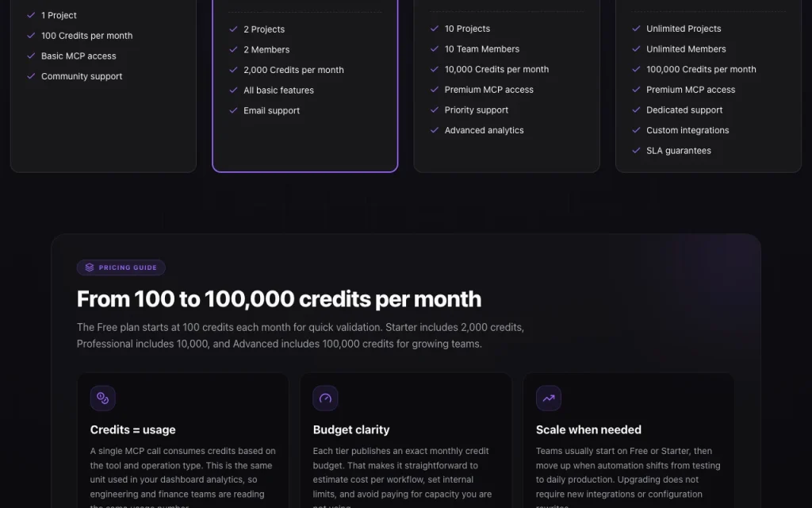Click the 2,000 Credits per month feature

[x=293, y=70]
